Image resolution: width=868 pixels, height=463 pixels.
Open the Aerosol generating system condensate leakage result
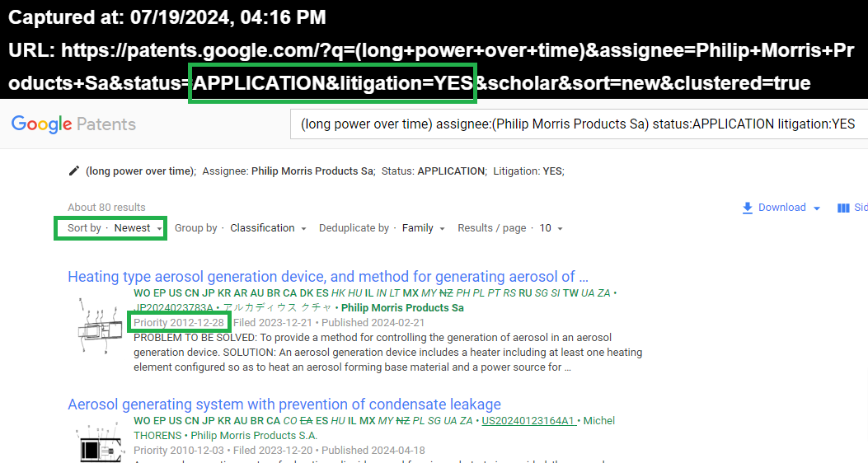point(284,405)
